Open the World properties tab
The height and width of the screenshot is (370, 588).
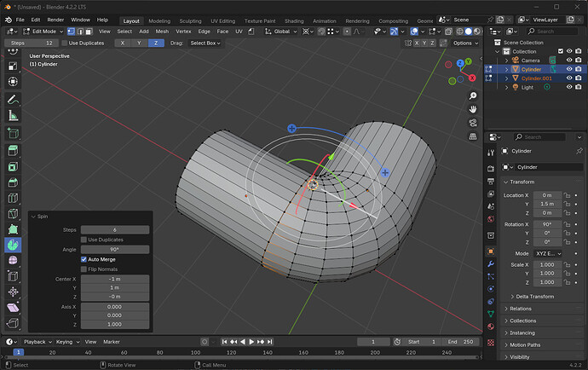(491, 219)
